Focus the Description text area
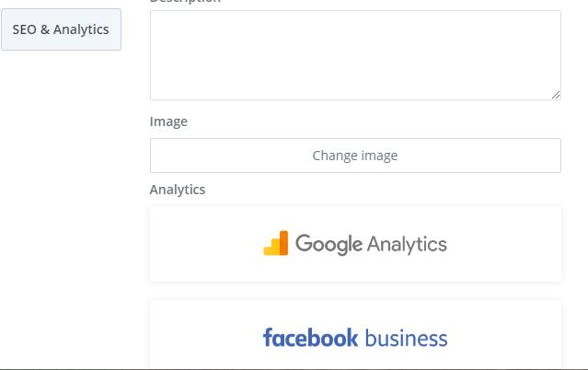Screen dimensions: 588x370 point(355,55)
